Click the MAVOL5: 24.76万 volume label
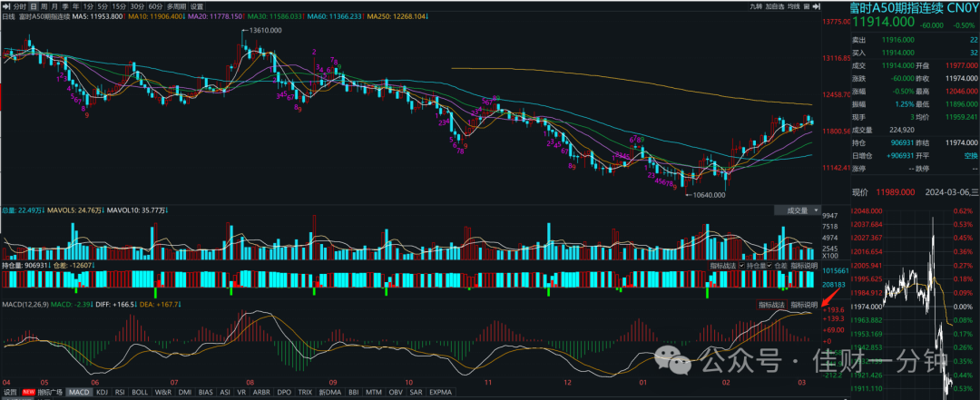The image size is (980, 400). pos(75,210)
